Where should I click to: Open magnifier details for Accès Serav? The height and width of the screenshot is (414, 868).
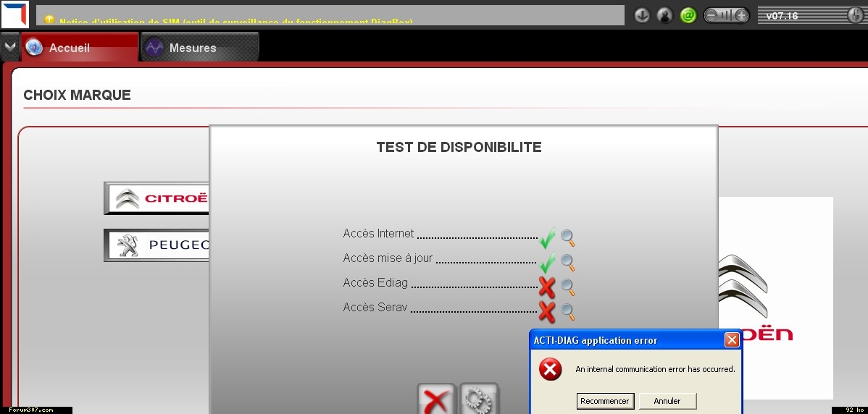tap(567, 312)
